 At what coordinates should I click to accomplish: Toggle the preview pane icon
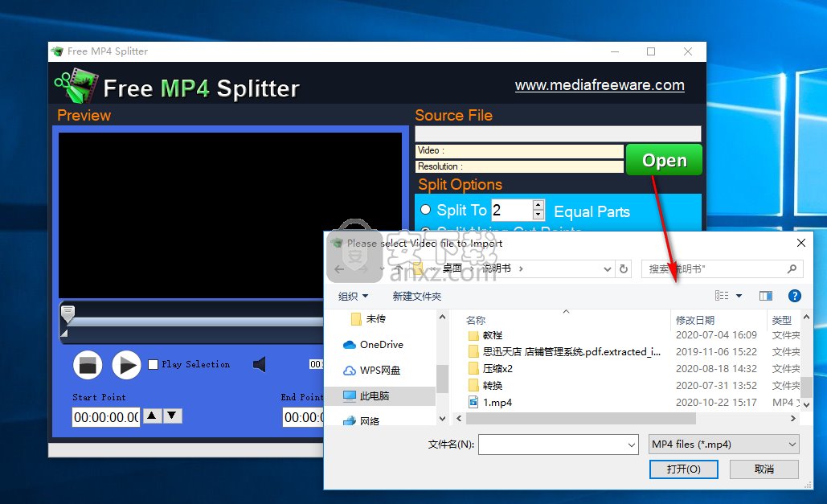766,296
